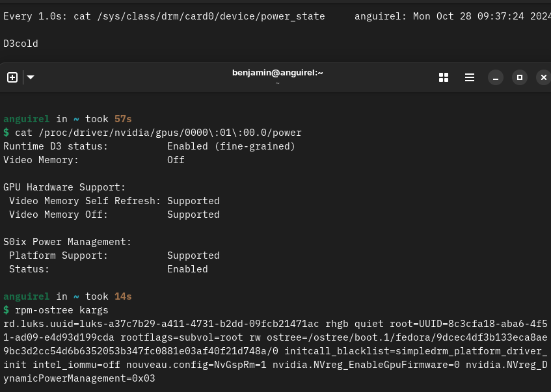This screenshot has width=551, height=392.
Task: Click the teal tilde home indicator
Action: (x=76, y=119)
